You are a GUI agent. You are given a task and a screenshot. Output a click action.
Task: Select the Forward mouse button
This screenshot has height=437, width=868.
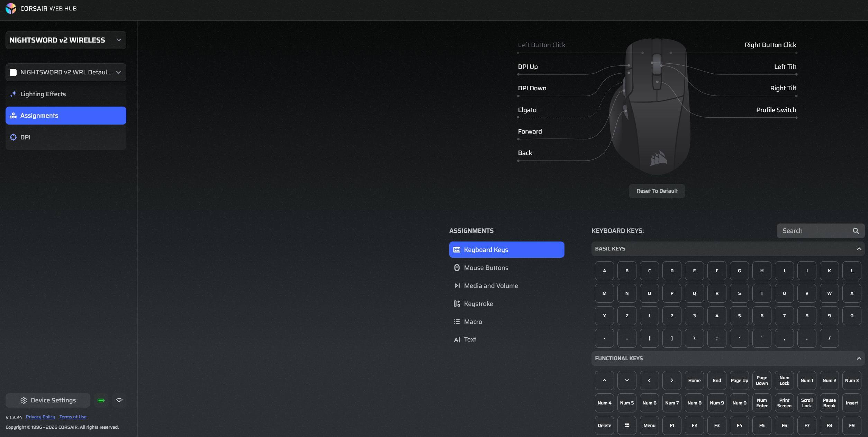pyautogui.click(x=530, y=131)
